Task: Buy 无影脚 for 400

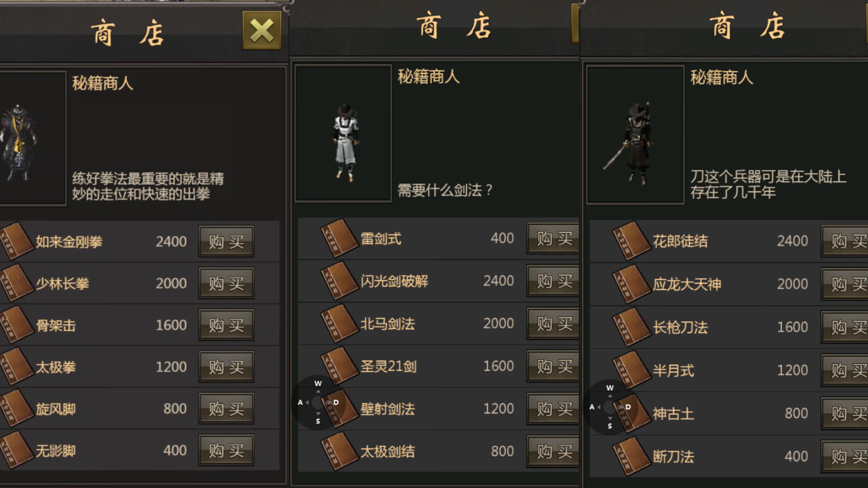Action: pos(226,450)
